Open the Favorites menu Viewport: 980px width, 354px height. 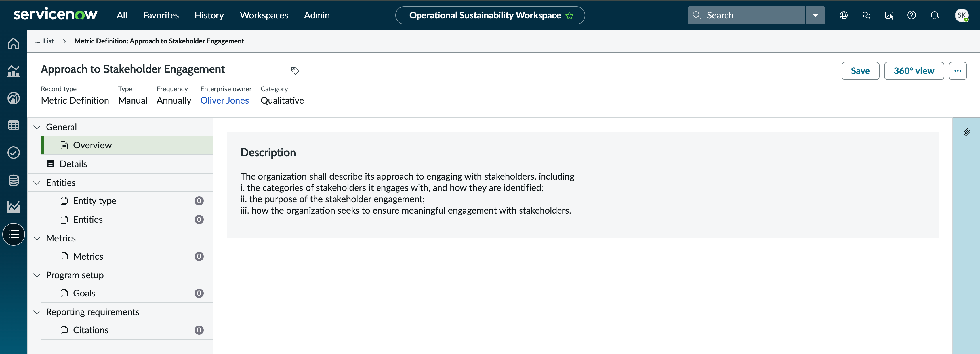[161, 15]
